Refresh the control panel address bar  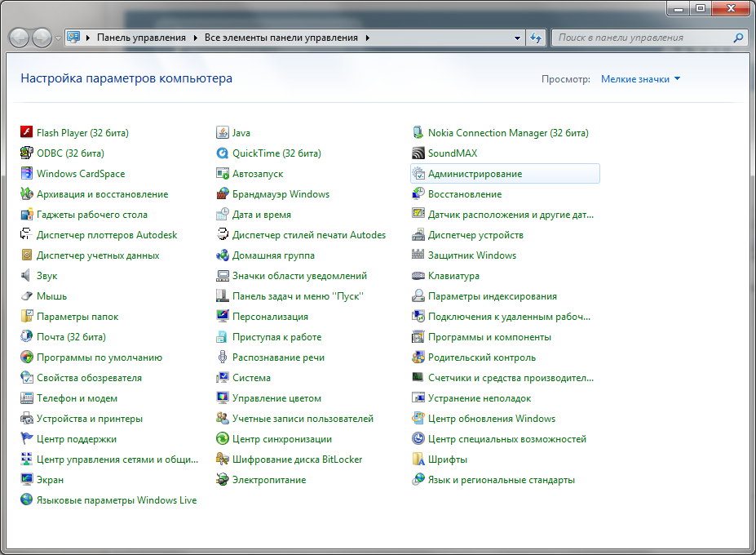pyautogui.click(x=536, y=38)
